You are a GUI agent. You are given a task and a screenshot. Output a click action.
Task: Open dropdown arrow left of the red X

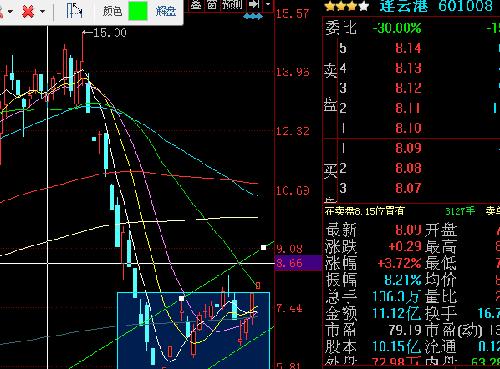click(10, 12)
